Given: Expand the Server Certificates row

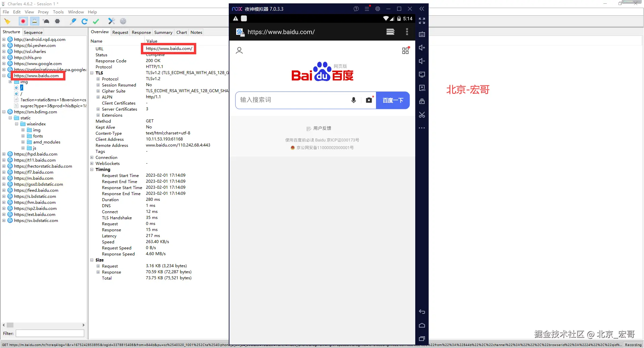Looking at the screenshot, I should (x=98, y=109).
